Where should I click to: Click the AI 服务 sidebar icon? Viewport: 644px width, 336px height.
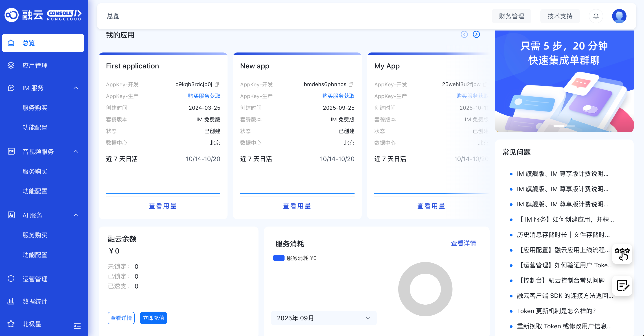(11, 215)
